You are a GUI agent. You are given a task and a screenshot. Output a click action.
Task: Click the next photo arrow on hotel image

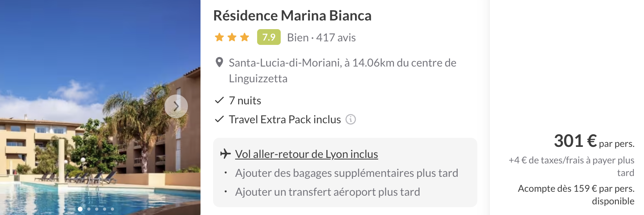tap(176, 106)
